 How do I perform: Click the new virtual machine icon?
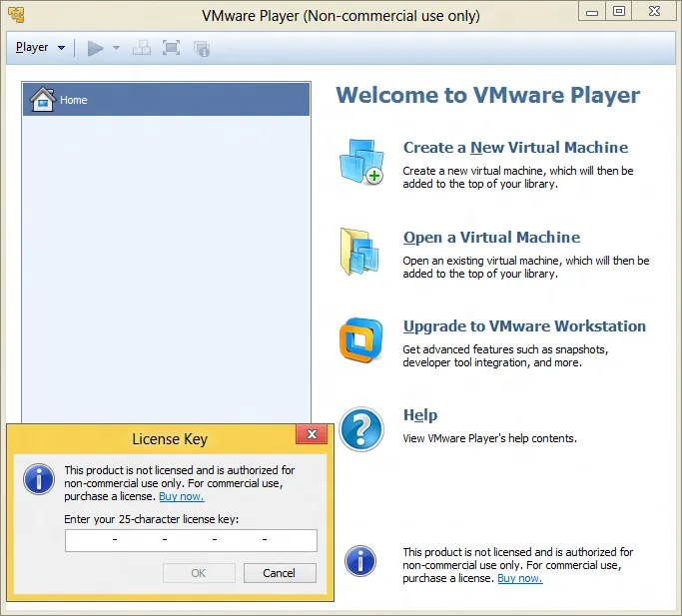click(x=361, y=162)
